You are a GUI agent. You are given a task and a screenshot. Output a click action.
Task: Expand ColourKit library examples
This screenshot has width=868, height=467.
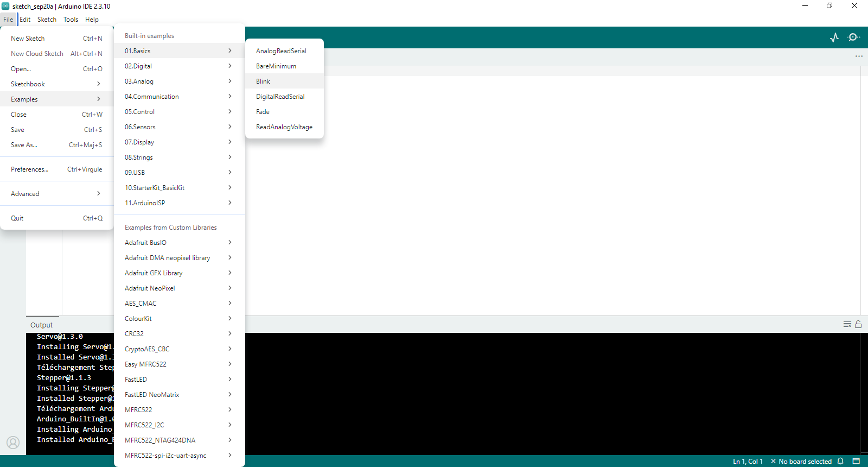click(x=180, y=319)
